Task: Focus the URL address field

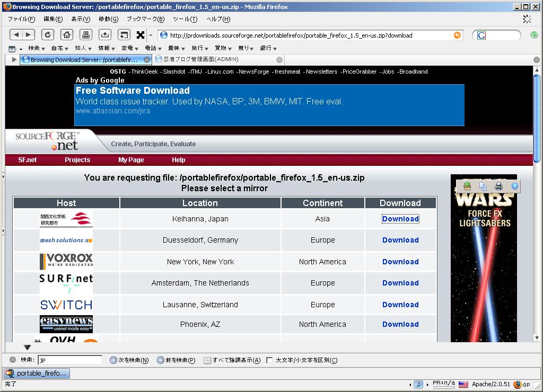Action: [x=310, y=35]
